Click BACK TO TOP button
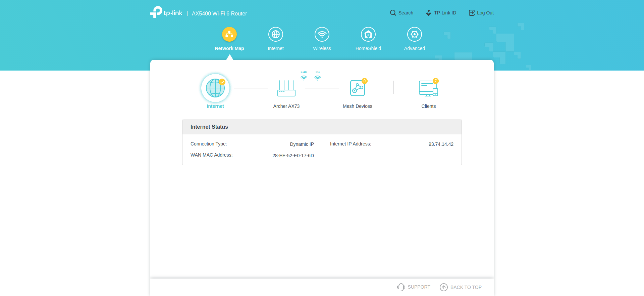Viewport: 644px width, 296px height. coord(461,287)
